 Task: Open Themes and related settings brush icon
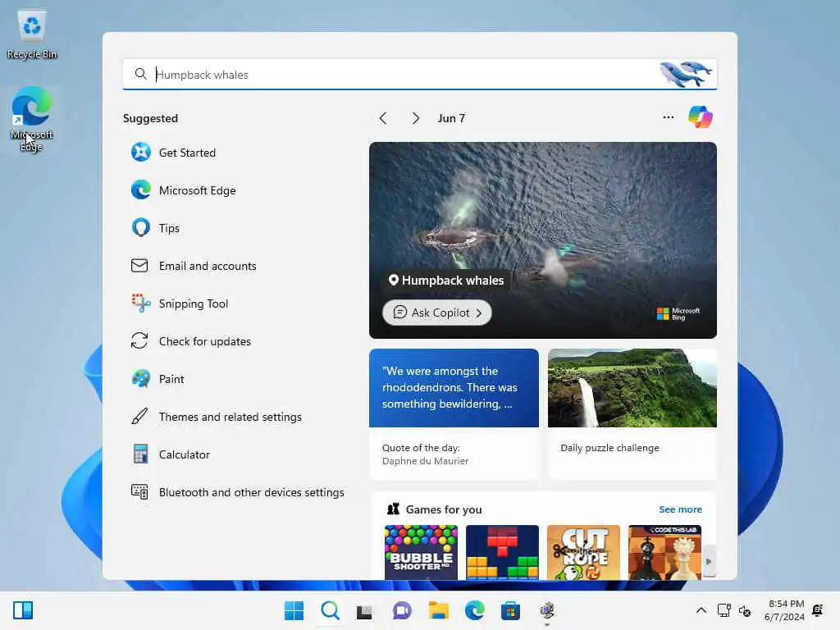(x=139, y=416)
